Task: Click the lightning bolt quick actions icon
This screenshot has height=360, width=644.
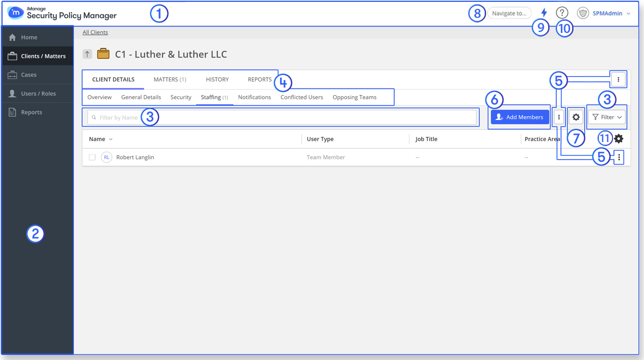Action: [544, 13]
